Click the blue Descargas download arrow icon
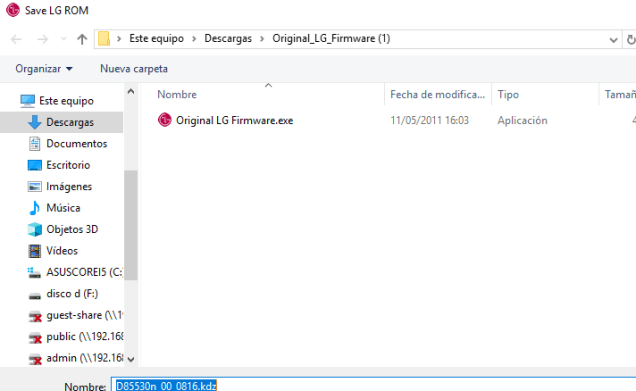Viewport: 636px width, 391px height. tap(34, 122)
